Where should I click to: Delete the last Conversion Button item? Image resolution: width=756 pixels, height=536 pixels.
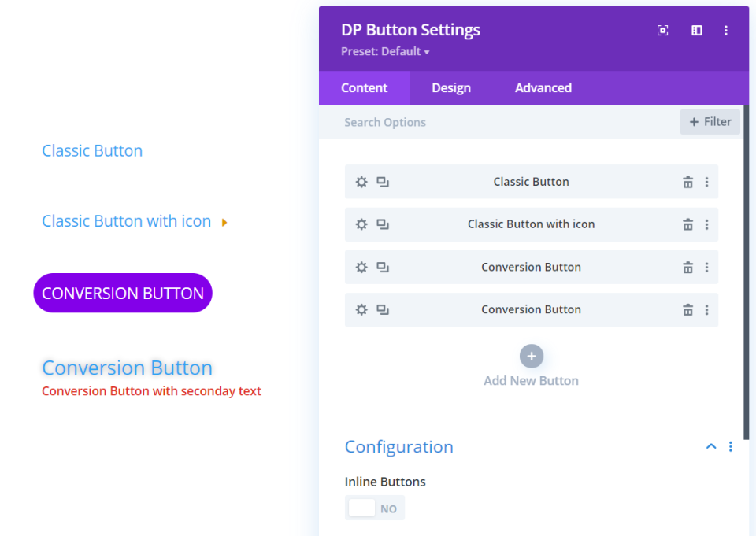pos(687,310)
